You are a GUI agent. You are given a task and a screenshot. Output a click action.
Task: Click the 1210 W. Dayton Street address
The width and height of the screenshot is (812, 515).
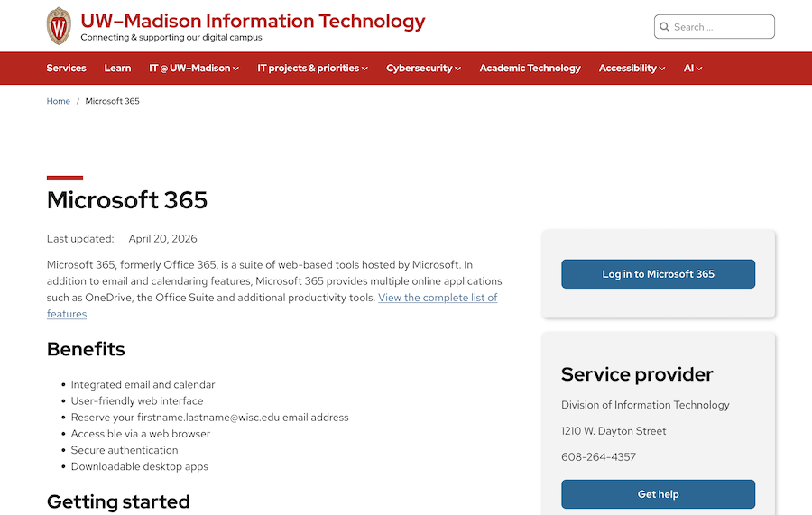click(614, 431)
